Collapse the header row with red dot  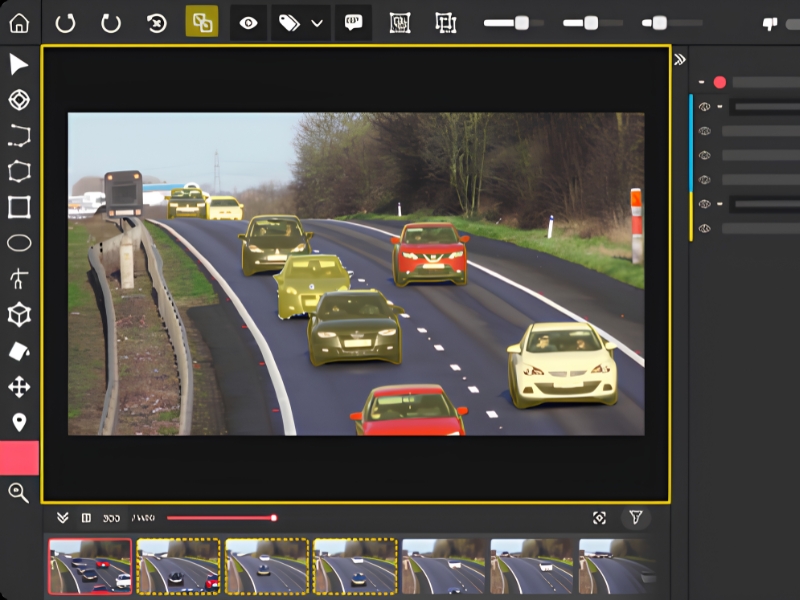pyautogui.click(x=702, y=82)
